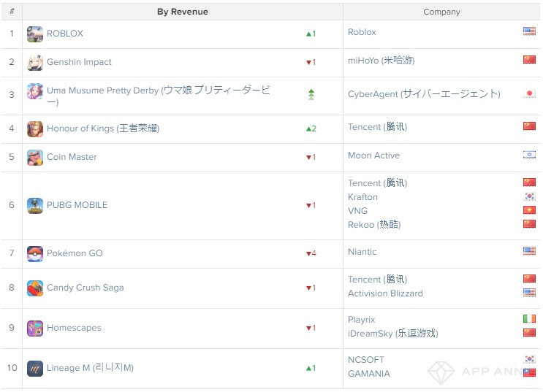Open the Pokémon GO app link
Screen dimensions: 543x392
[x=75, y=253]
